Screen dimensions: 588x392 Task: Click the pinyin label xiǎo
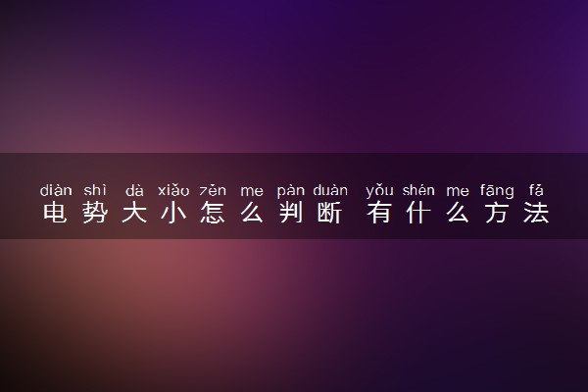(x=173, y=190)
